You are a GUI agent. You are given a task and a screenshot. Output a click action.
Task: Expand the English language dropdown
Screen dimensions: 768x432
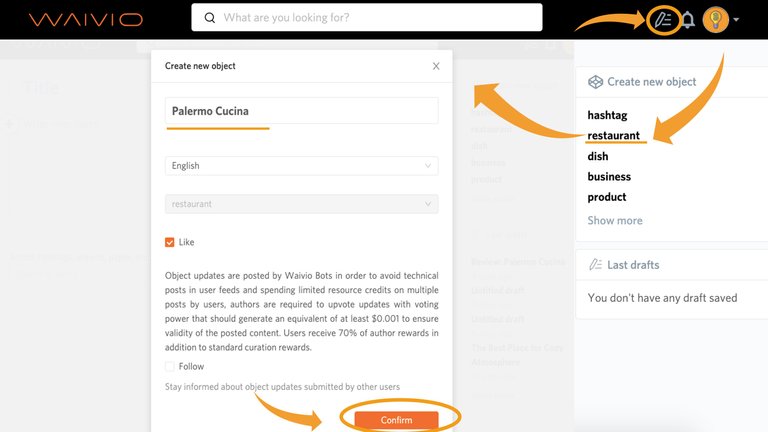point(302,166)
